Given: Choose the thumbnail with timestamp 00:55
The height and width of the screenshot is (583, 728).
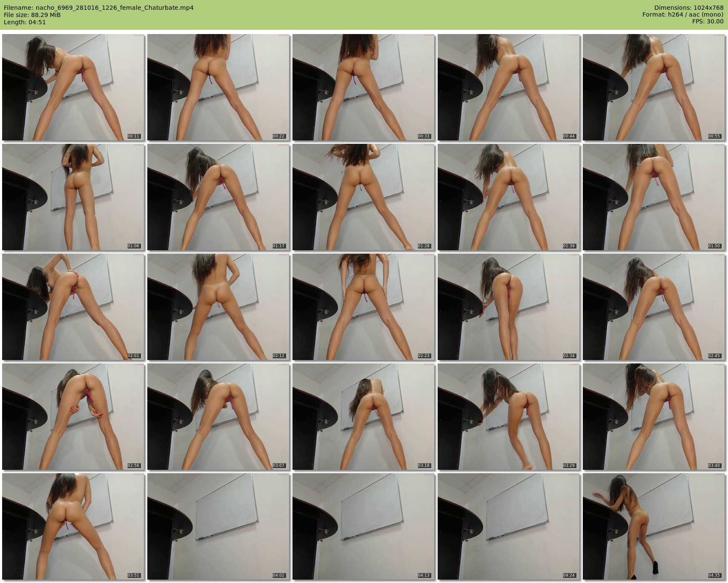Looking at the screenshot, I should pos(654,87).
